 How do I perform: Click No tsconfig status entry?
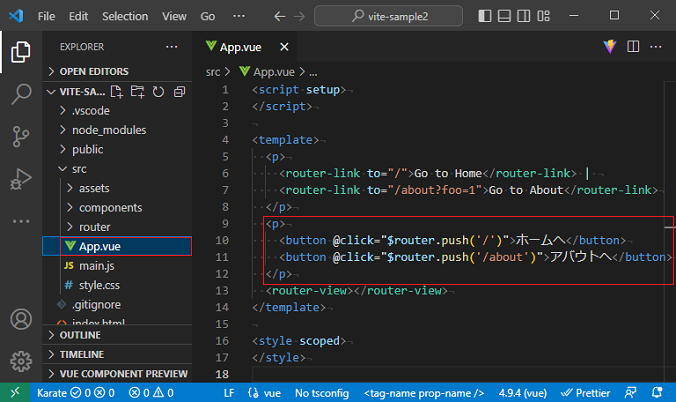[x=322, y=393]
